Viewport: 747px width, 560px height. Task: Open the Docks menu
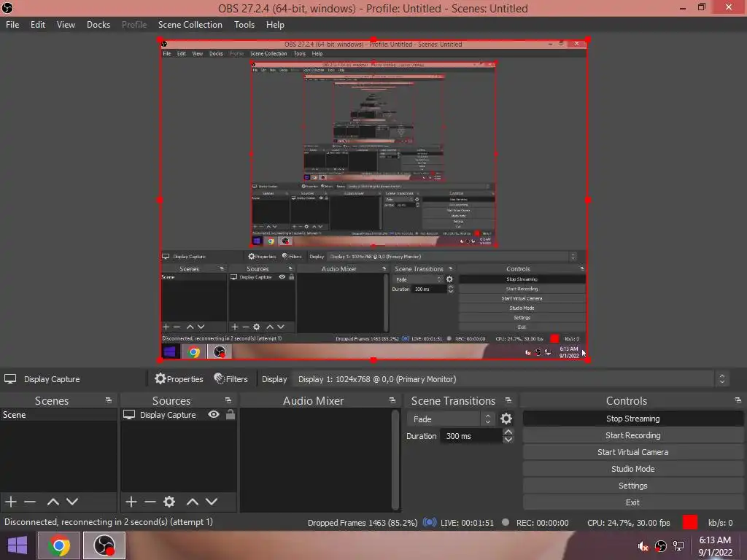(98, 25)
